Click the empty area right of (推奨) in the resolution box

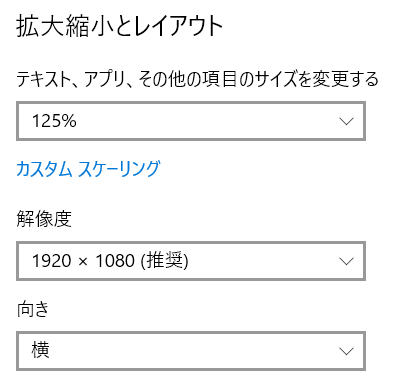coord(263,261)
